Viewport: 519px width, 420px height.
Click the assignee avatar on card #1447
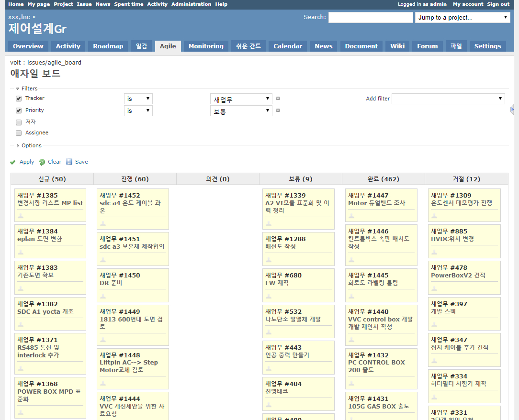click(x=351, y=216)
